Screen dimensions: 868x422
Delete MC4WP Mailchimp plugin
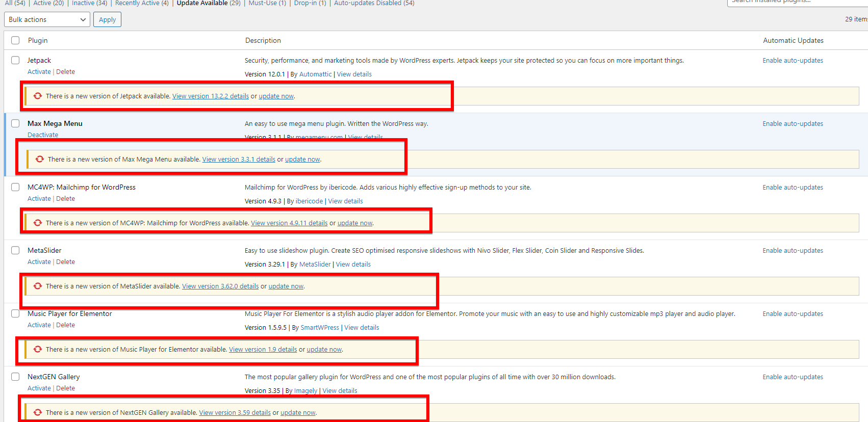click(65, 199)
